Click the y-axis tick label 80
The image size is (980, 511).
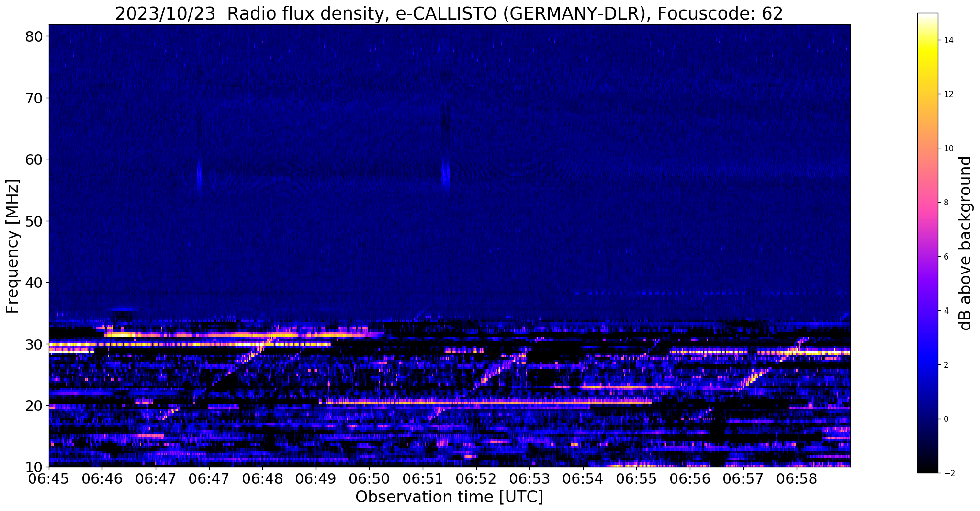point(34,37)
